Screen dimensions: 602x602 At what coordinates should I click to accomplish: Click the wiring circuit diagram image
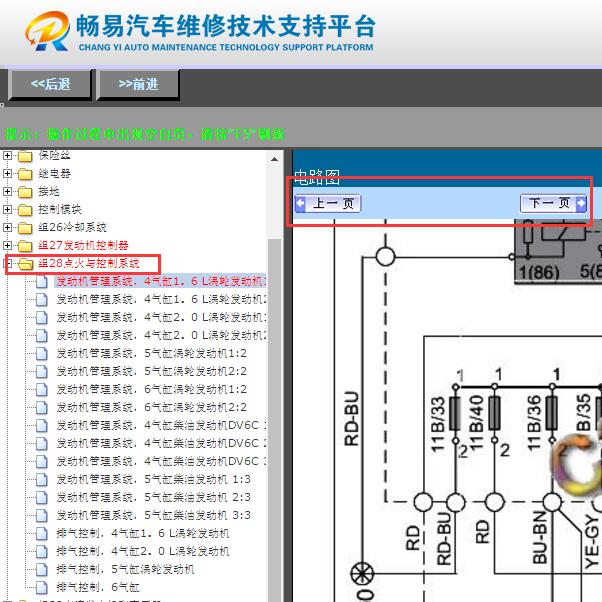click(x=447, y=410)
